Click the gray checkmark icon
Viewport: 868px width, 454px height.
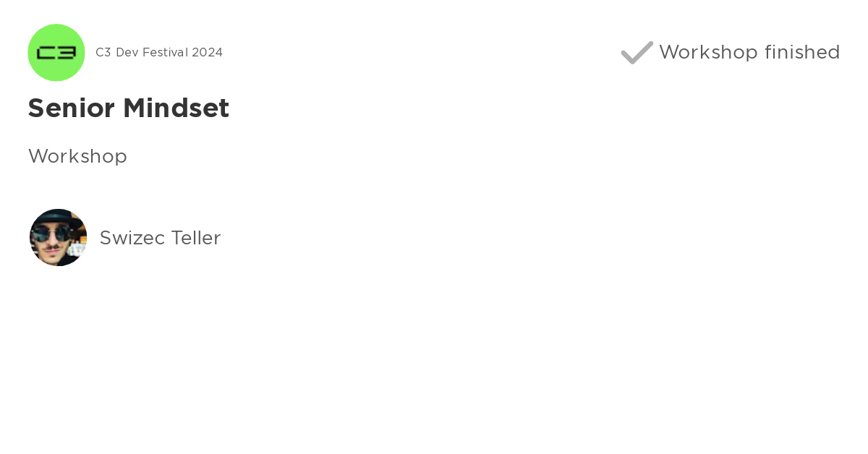pos(637,53)
